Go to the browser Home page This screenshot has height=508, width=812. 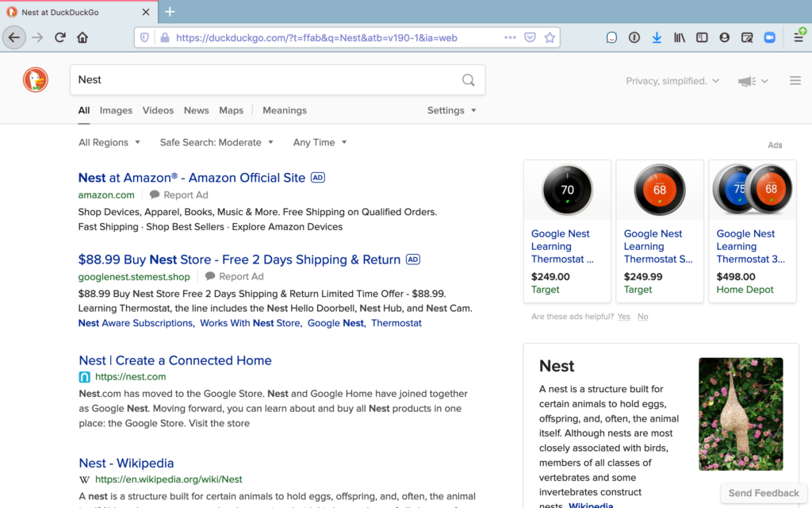[x=82, y=37]
